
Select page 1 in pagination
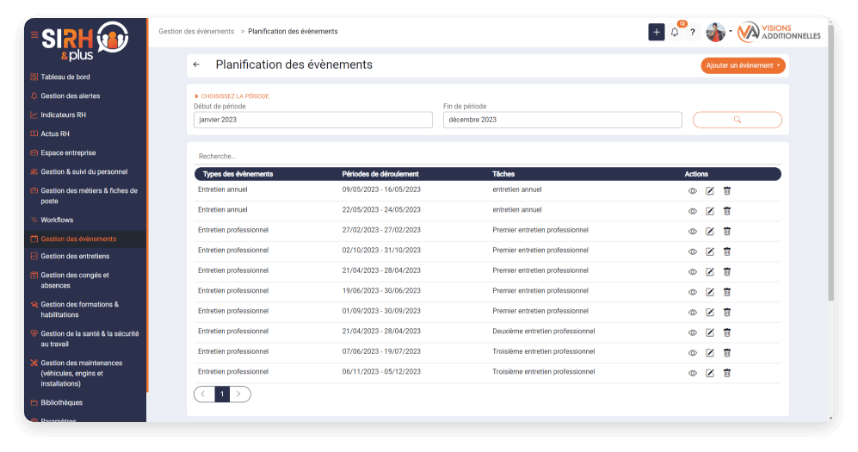[x=222, y=394]
